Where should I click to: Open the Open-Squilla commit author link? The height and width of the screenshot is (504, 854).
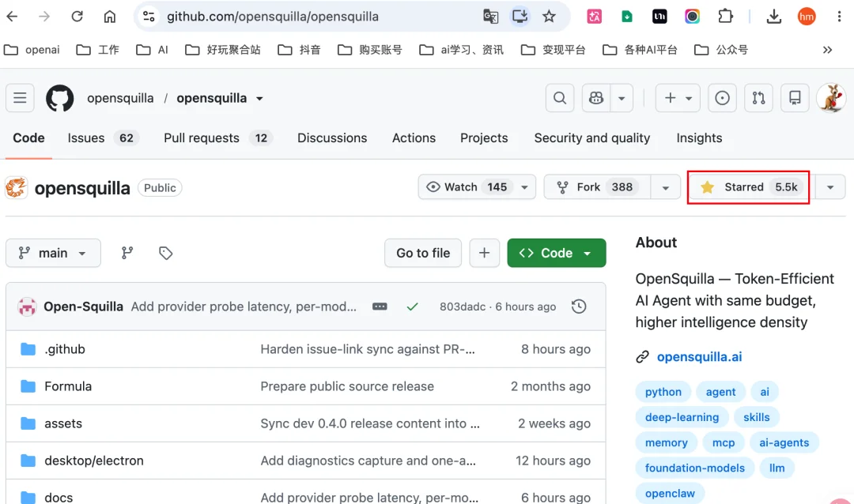click(x=83, y=307)
